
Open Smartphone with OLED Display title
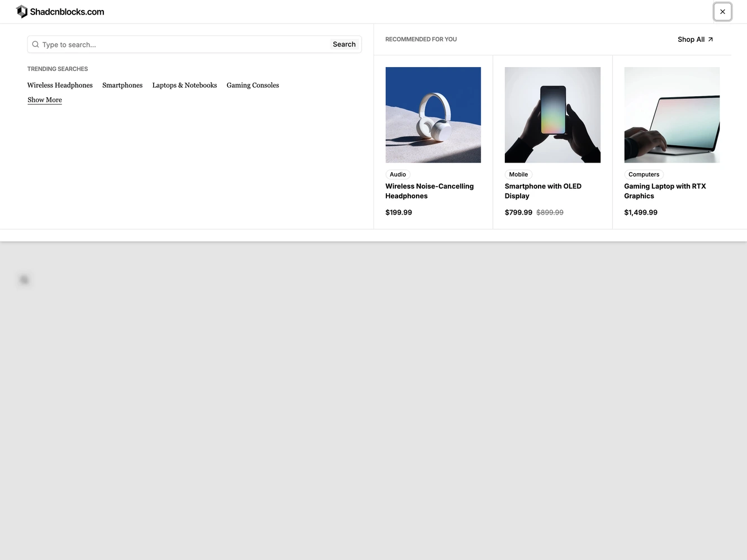coord(543,191)
